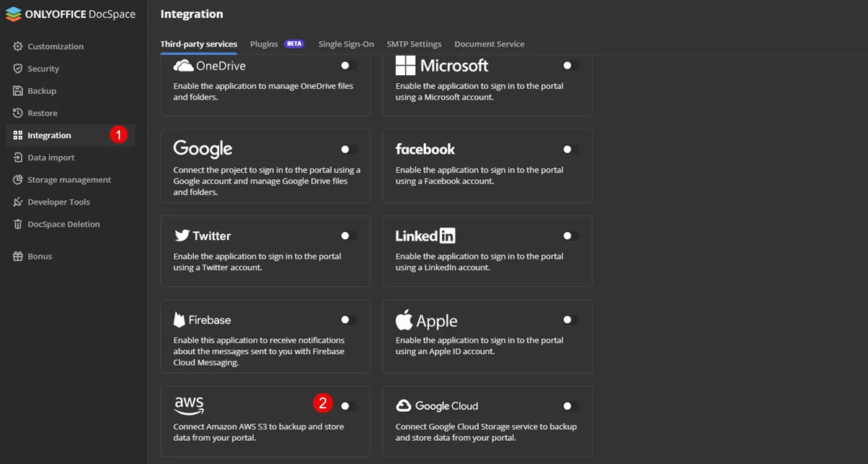Click the Backup disk icon
Viewport: 868px width, 464px height.
click(18, 91)
